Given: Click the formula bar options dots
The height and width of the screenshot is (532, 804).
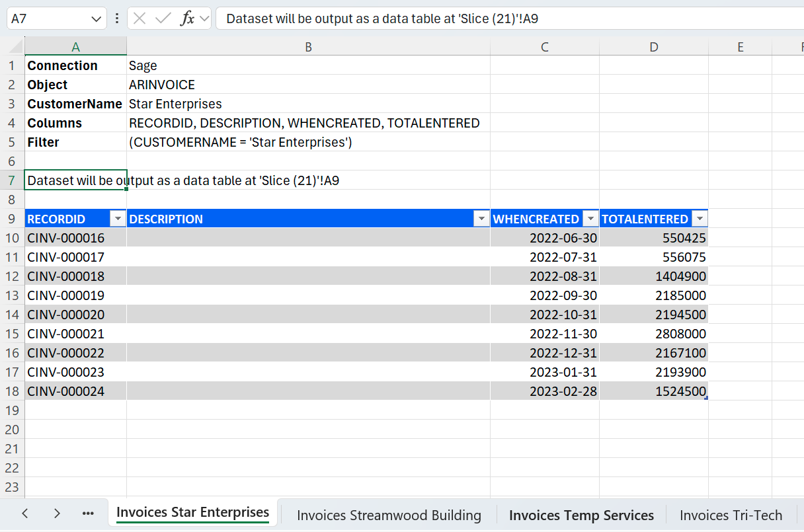Looking at the screenshot, I should click(117, 19).
